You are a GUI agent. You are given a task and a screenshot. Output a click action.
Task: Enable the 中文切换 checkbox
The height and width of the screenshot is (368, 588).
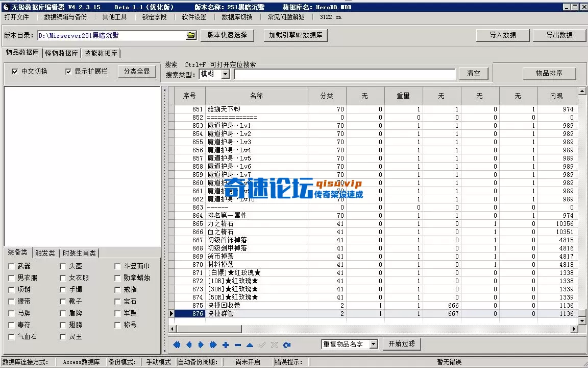tap(15, 71)
